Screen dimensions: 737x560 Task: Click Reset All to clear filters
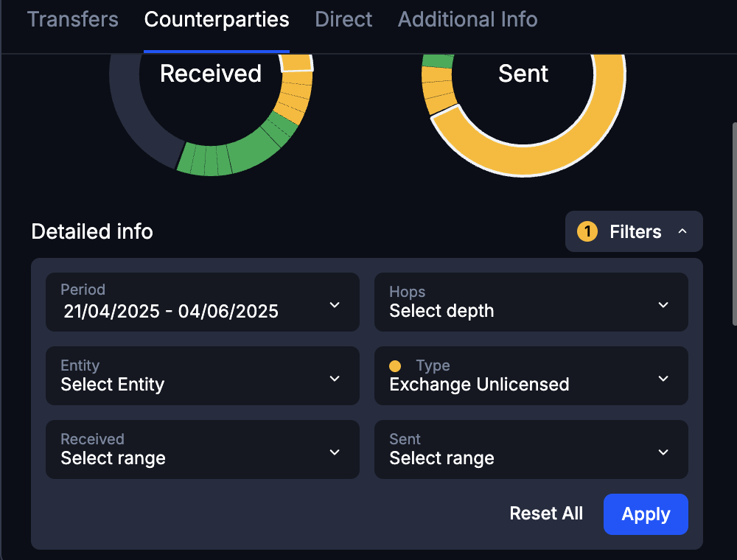point(546,514)
